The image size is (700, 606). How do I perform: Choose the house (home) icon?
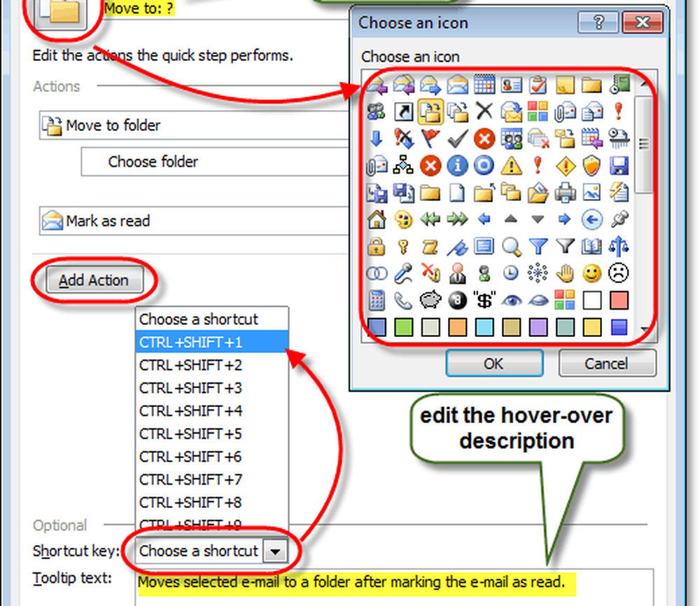(x=377, y=219)
